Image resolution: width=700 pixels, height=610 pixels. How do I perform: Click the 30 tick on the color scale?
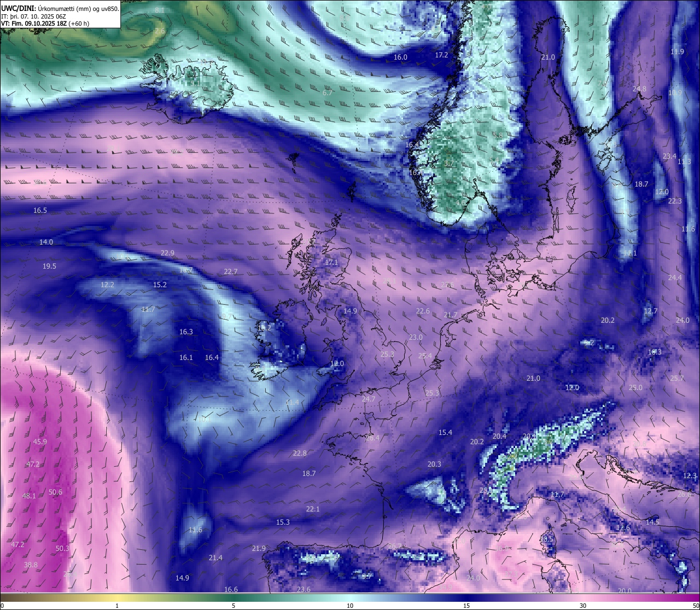(x=583, y=606)
